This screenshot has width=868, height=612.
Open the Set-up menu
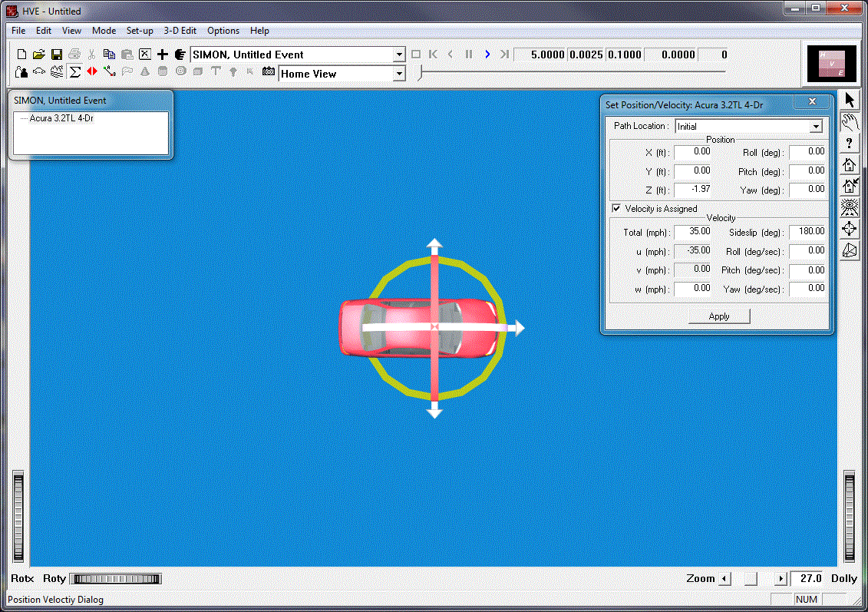[x=140, y=31]
